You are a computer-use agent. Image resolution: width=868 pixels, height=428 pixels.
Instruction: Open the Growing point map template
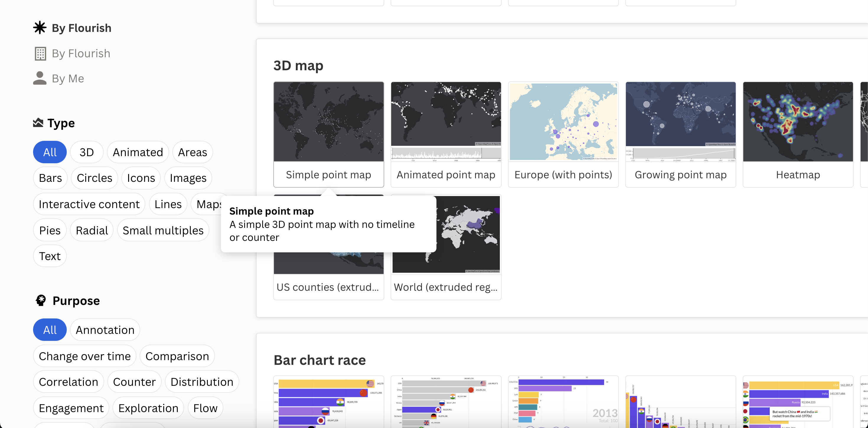pos(680,134)
